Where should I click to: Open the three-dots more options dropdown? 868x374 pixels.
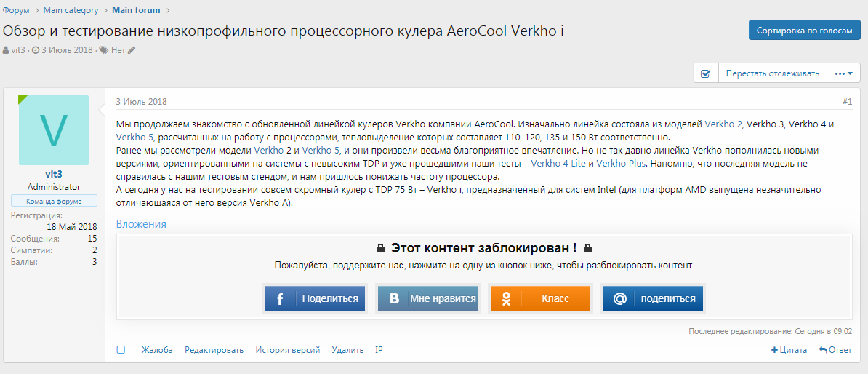point(843,73)
